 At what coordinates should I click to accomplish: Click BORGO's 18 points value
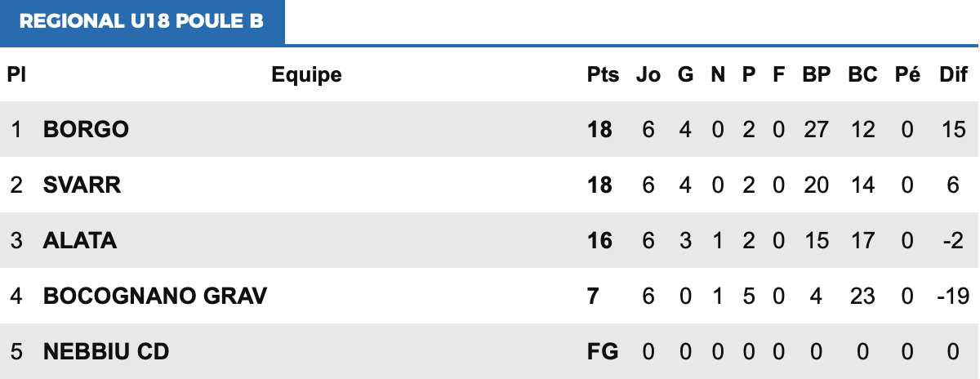(x=599, y=129)
